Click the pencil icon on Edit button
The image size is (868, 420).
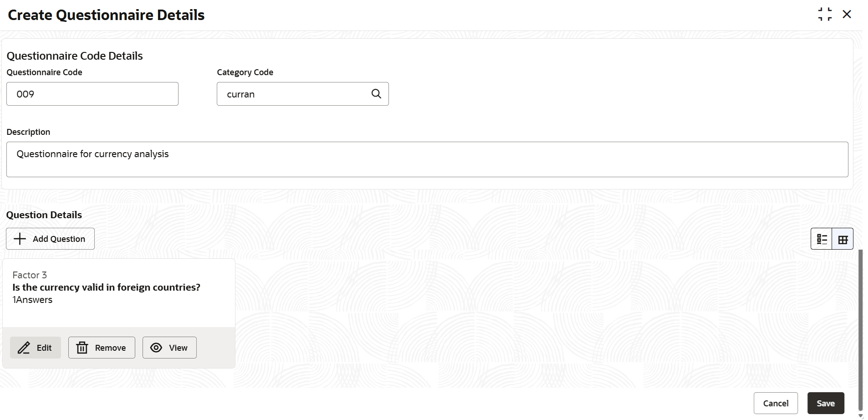[24, 348]
